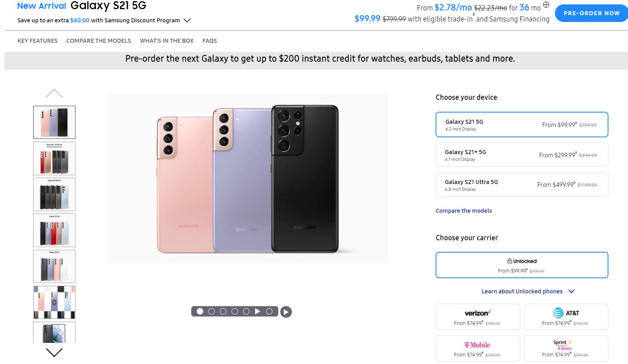Select the Verizon carrier option
628x364 pixels.
pos(477,317)
